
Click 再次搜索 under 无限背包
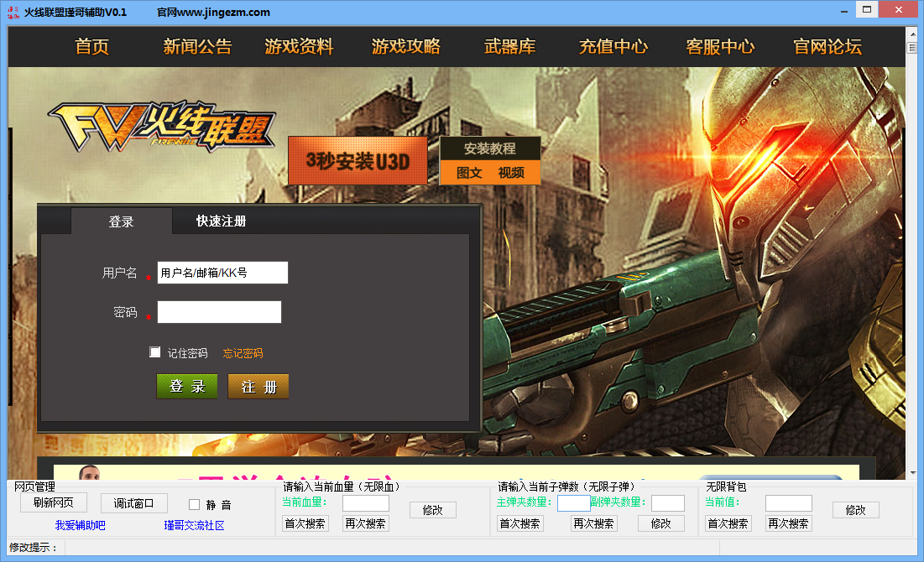tap(789, 523)
